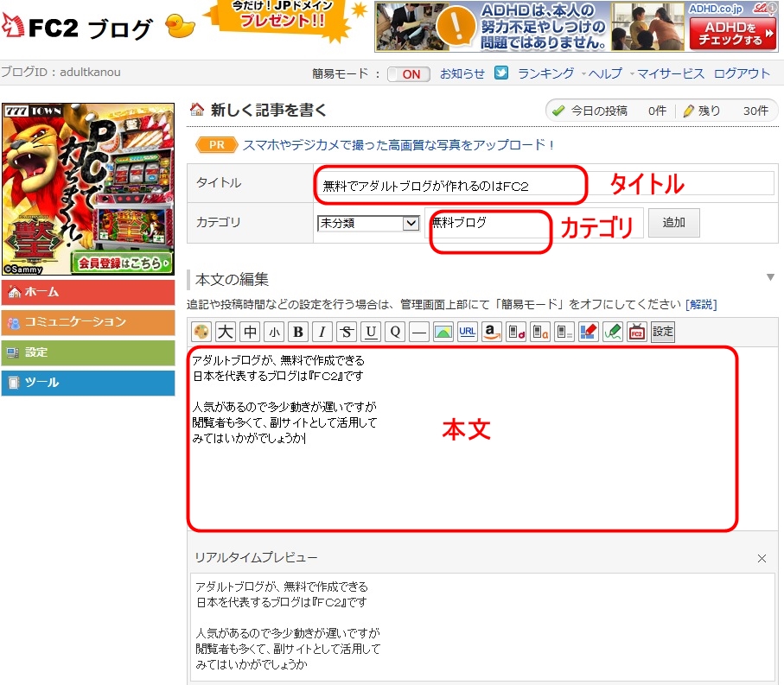784x685 pixels.
Task: Insert docomo emoji icon
Action: click(515, 332)
